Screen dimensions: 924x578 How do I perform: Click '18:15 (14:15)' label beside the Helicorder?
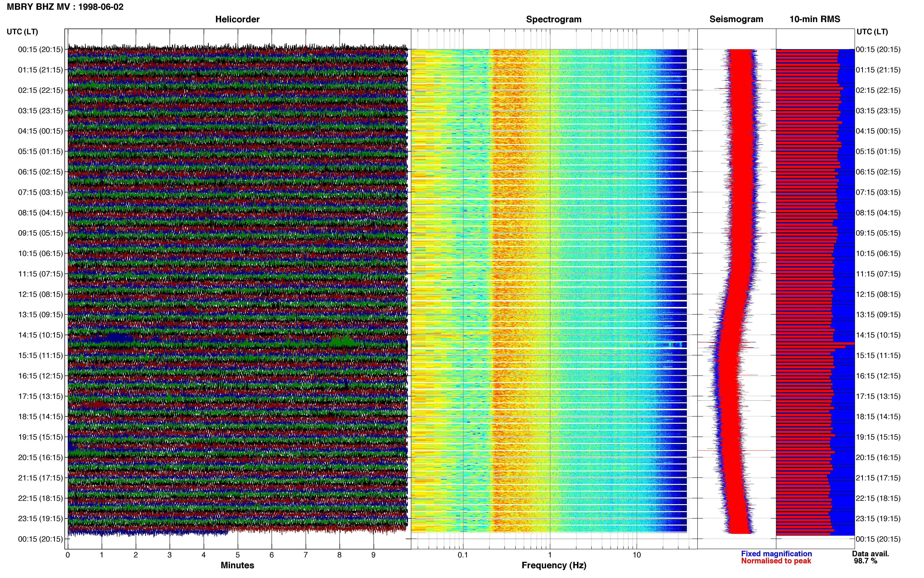coord(41,417)
